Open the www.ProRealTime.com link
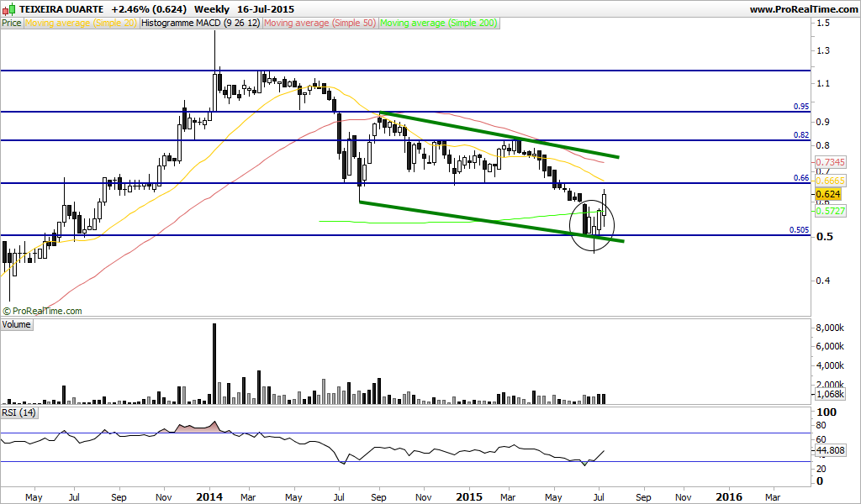This screenshot has width=861, height=504. (x=803, y=9)
